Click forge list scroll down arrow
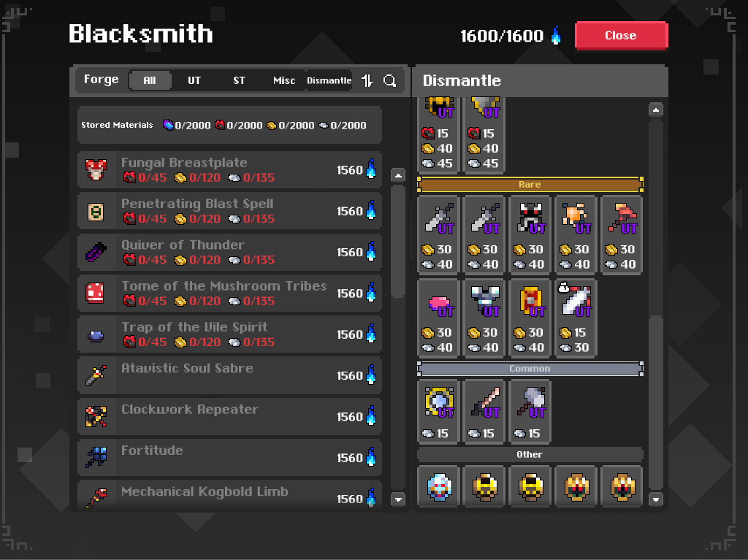748x560 pixels. click(x=398, y=499)
